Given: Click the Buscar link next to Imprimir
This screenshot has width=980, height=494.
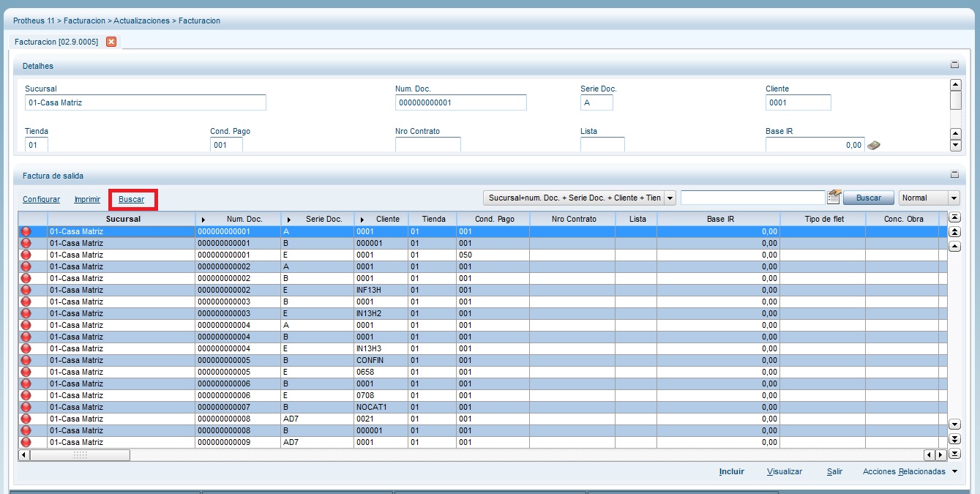Looking at the screenshot, I should coord(132,199).
